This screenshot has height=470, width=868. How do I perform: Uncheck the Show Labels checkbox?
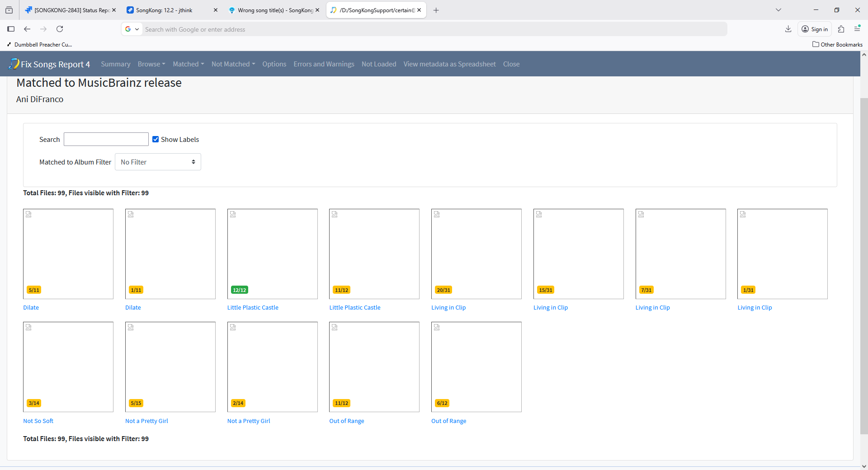[x=156, y=139]
